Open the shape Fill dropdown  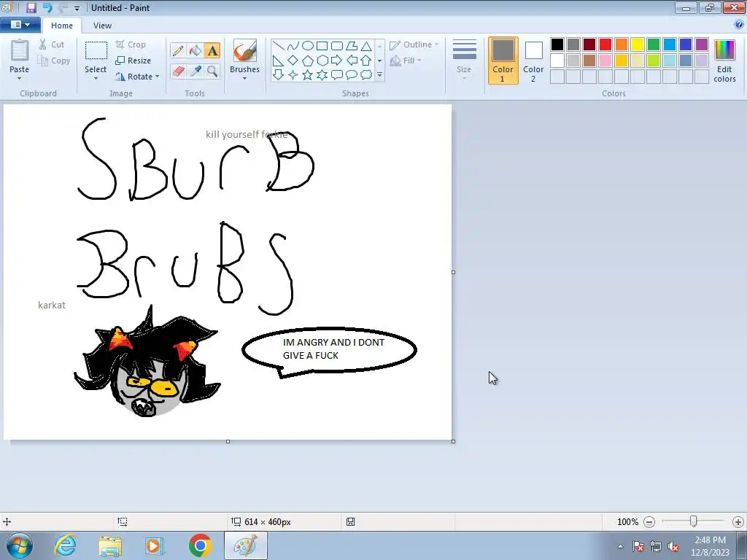point(406,61)
